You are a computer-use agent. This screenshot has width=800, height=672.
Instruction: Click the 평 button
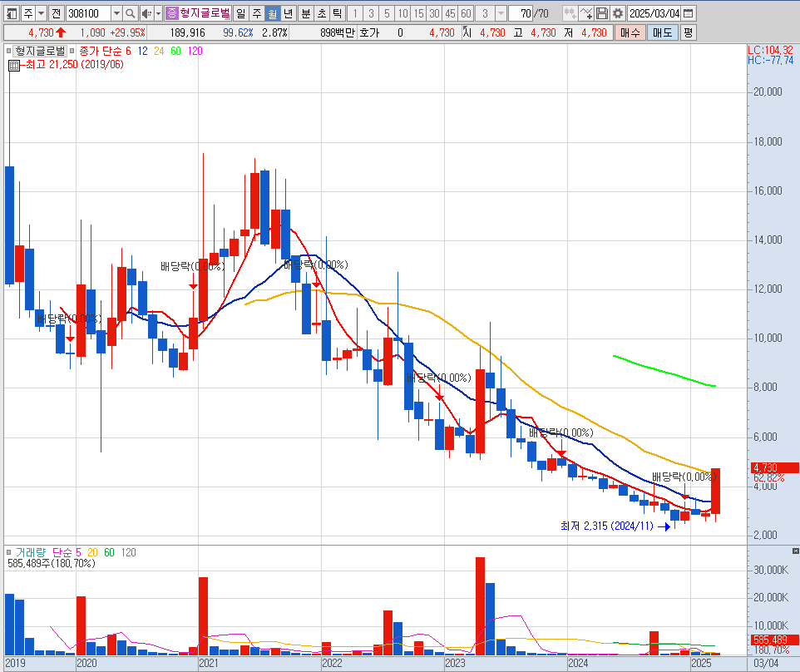click(689, 32)
